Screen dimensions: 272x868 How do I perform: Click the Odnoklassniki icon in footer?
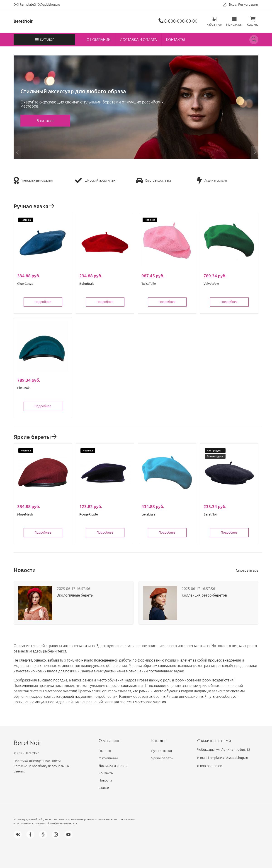click(43, 834)
